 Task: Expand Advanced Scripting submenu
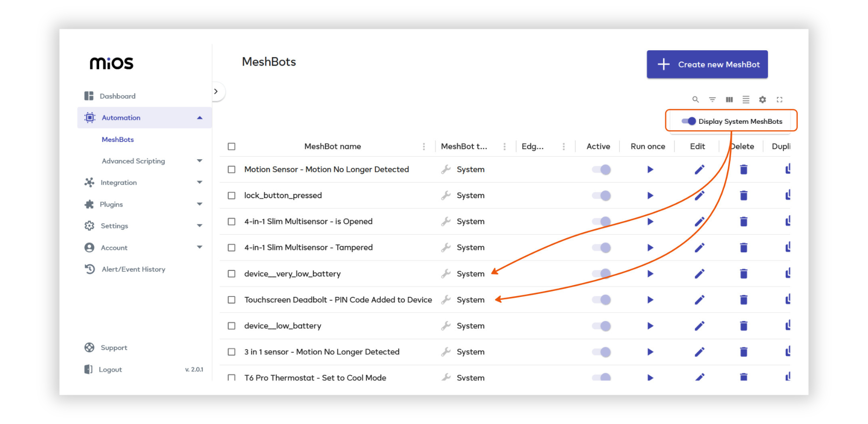(x=200, y=161)
